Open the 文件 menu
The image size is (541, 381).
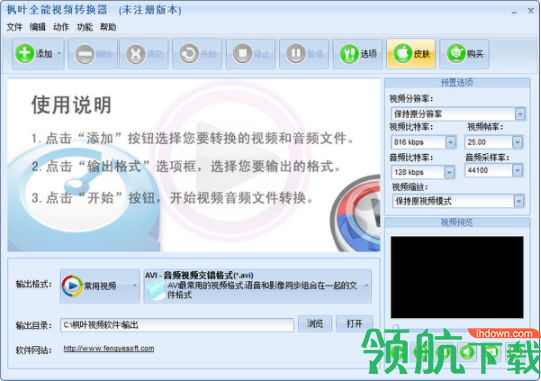pos(14,27)
